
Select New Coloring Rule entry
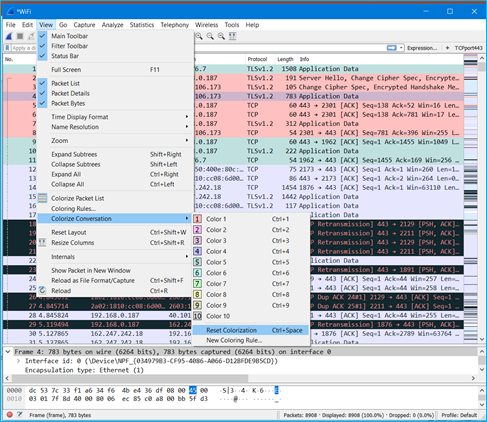250,340
